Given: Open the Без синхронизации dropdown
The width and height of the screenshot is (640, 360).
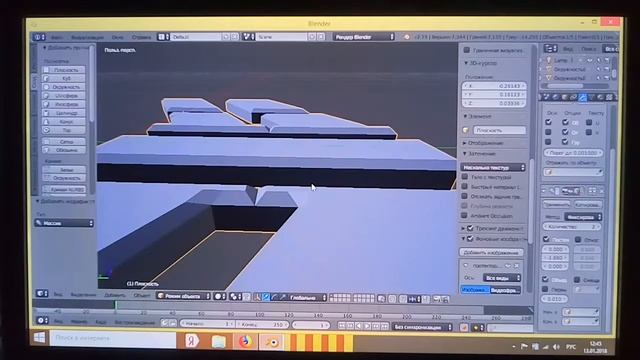Looking at the screenshot, I should point(422,327).
